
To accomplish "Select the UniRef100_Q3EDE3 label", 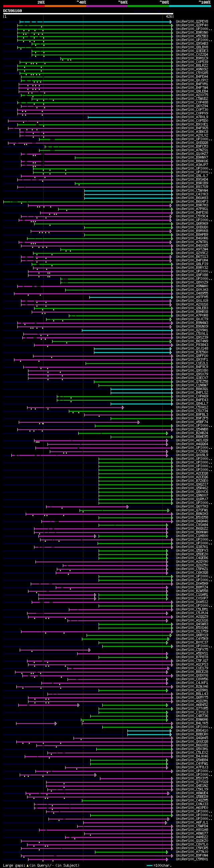I will (192, 51).
